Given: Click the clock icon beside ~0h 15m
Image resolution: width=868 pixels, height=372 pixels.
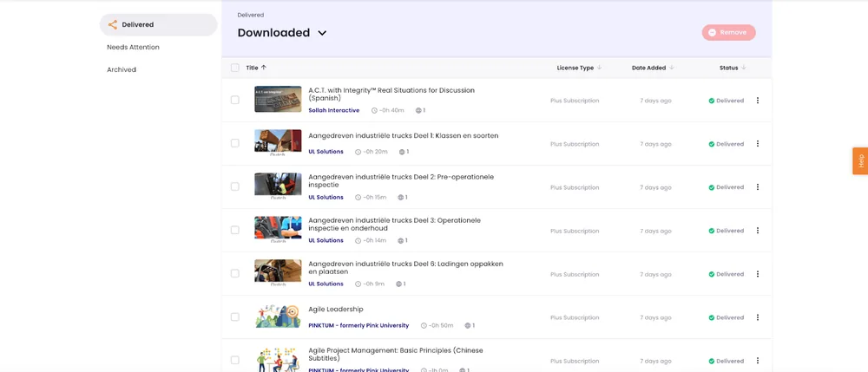Looking at the screenshot, I should [358, 198].
